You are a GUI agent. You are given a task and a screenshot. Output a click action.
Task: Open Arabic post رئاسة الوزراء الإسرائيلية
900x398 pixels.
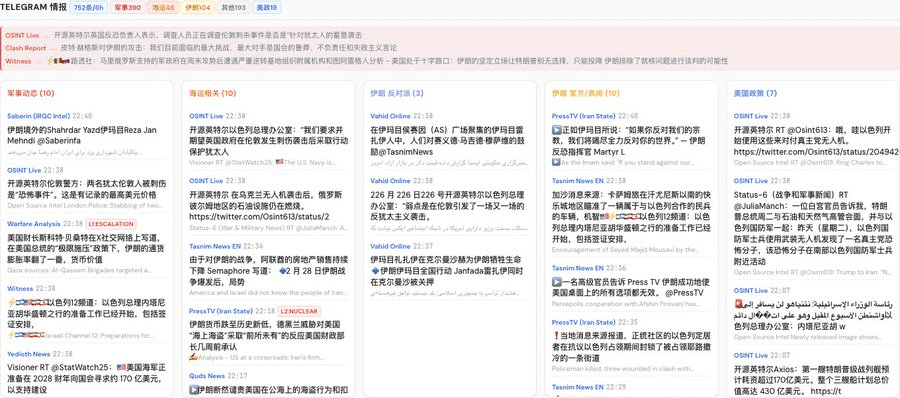814,314
